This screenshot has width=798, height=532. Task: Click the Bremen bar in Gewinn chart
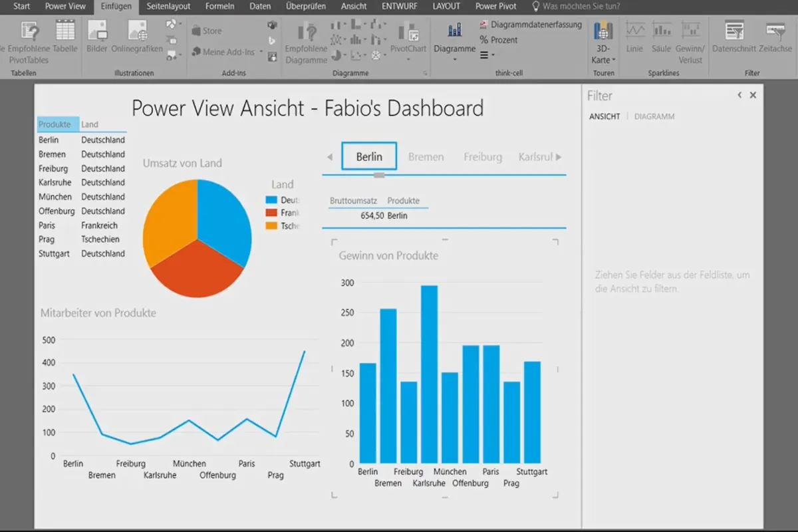tap(388, 386)
